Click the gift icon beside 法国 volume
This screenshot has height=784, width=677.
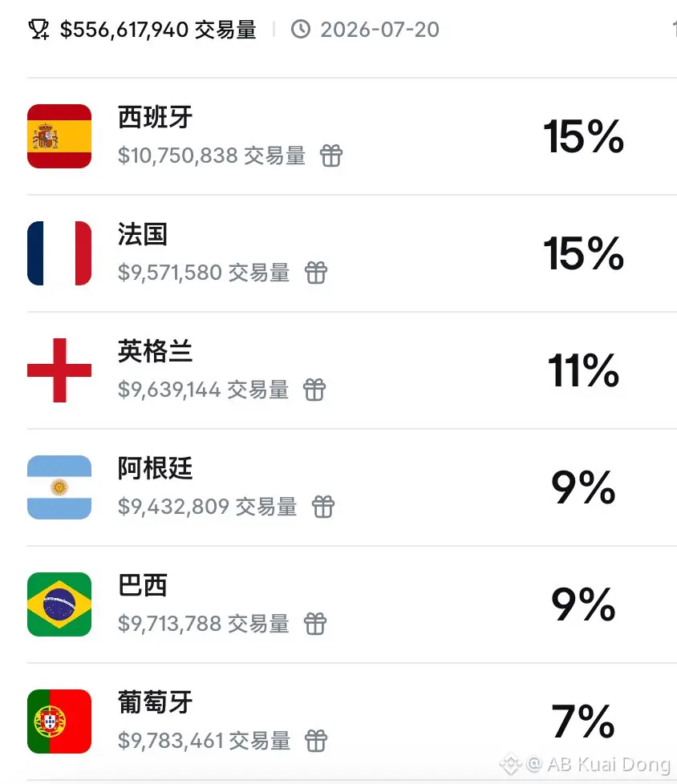point(316,273)
